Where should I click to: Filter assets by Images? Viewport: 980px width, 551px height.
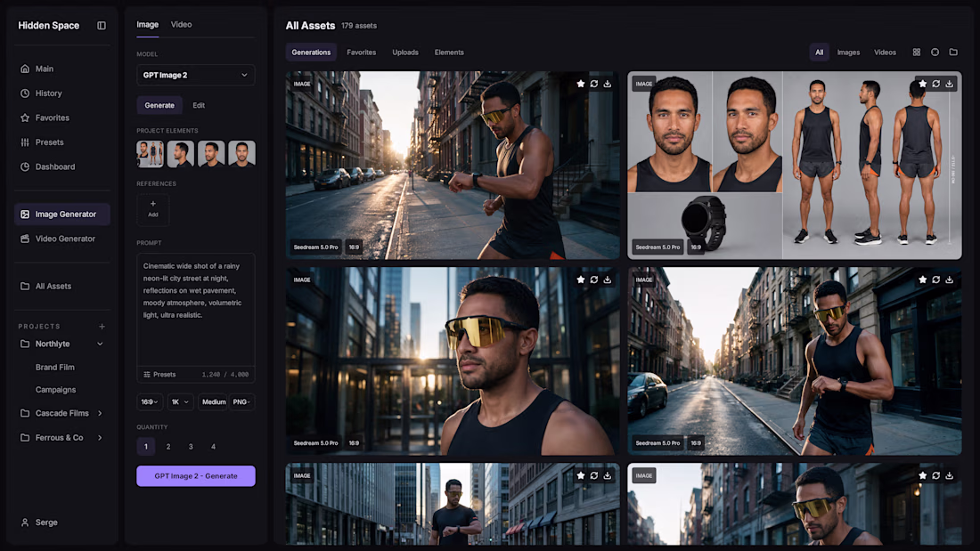pyautogui.click(x=848, y=53)
